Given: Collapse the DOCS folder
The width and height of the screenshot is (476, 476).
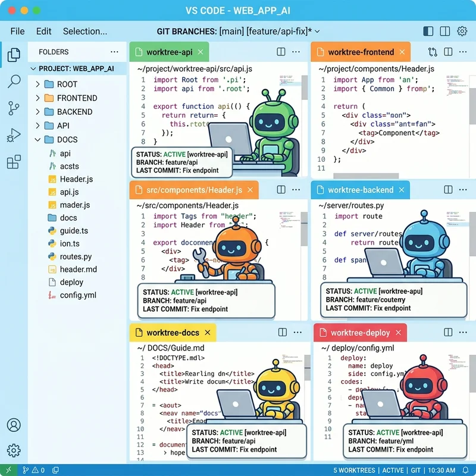Looking at the screenshot, I should tap(37, 140).
